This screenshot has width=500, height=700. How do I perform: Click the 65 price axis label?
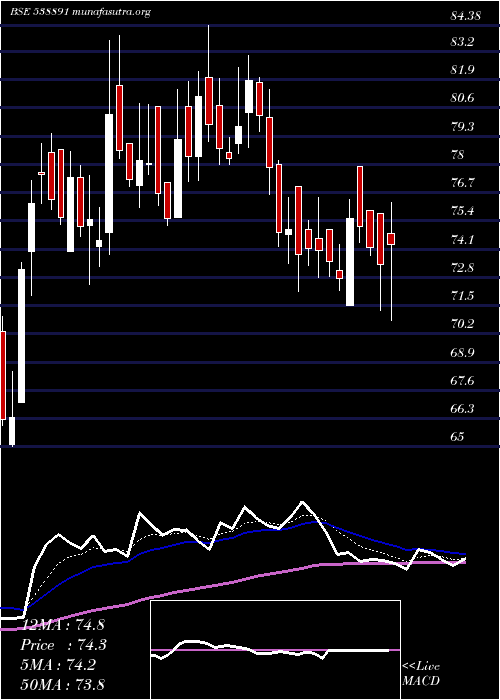click(458, 436)
